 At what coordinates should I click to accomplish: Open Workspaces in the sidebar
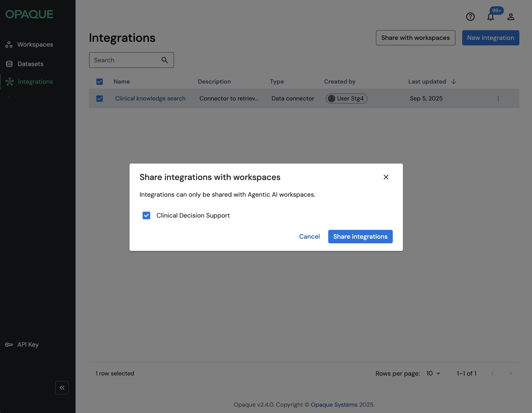(x=35, y=45)
